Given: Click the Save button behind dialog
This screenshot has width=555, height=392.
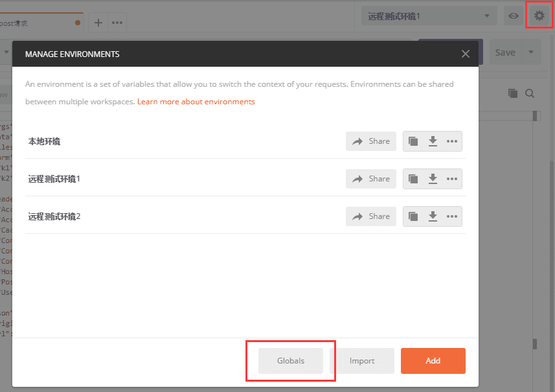Looking at the screenshot, I should click(505, 52).
